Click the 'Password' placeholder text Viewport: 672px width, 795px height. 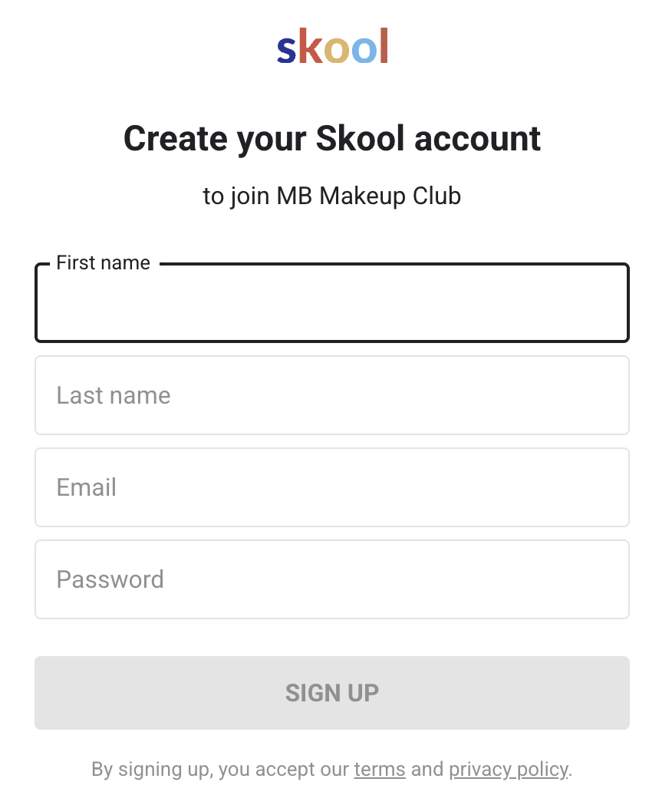[110, 579]
